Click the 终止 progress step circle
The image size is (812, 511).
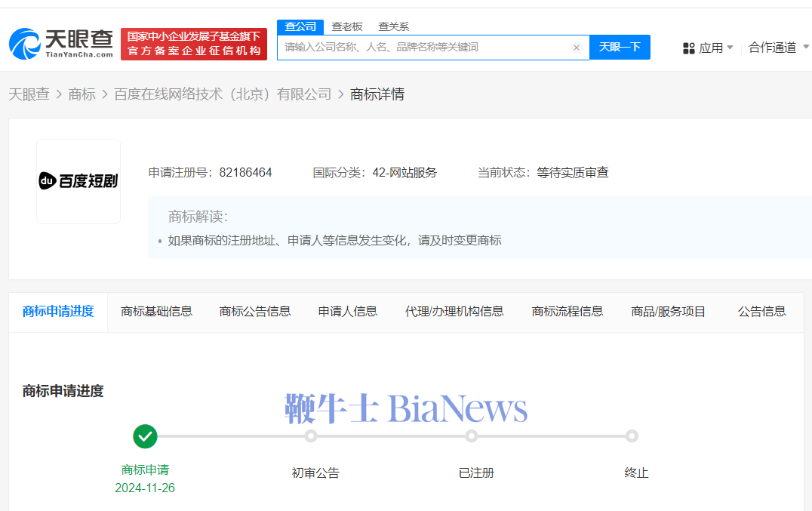tap(632, 436)
